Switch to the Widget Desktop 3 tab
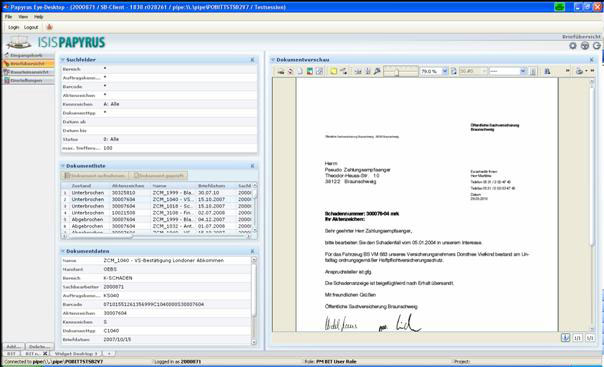Screen dimensions: 604x367 76,354
